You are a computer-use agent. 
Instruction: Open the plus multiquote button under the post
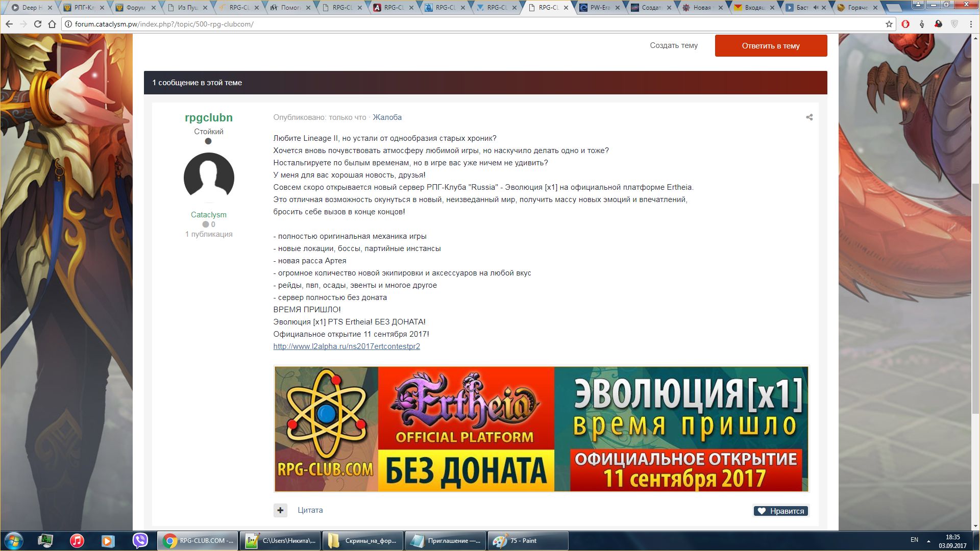(280, 510)
